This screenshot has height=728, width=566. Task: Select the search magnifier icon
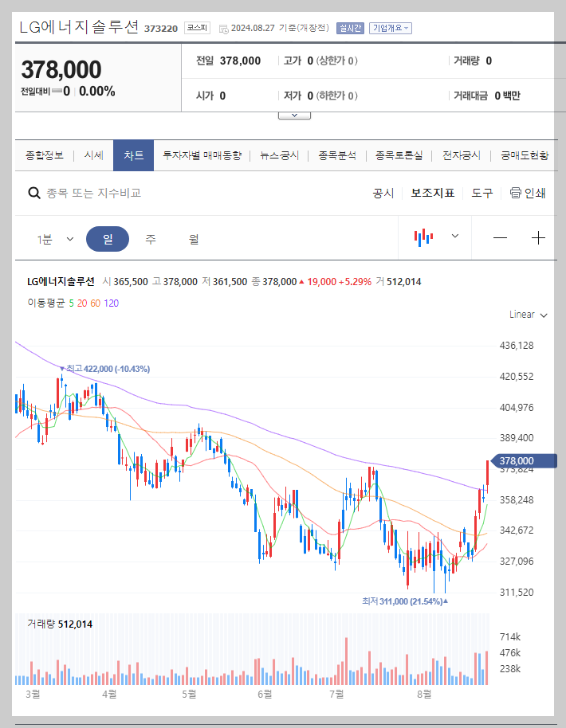[x=33, y=193]
